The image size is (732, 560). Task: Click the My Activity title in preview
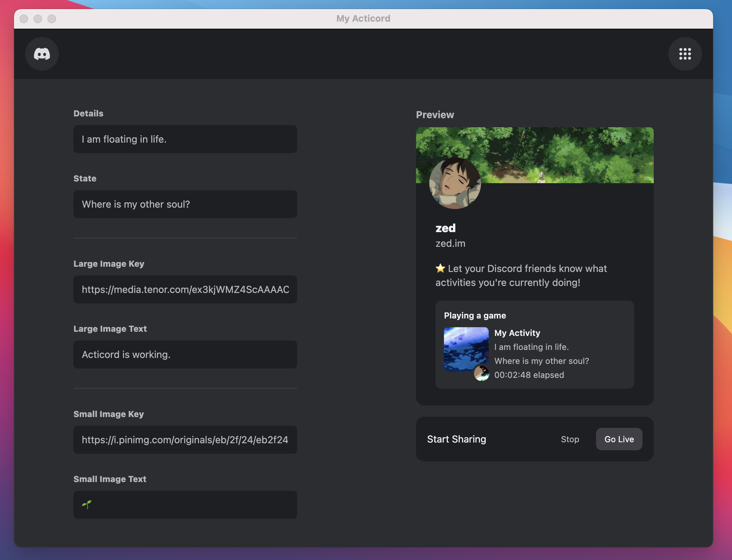517,333
